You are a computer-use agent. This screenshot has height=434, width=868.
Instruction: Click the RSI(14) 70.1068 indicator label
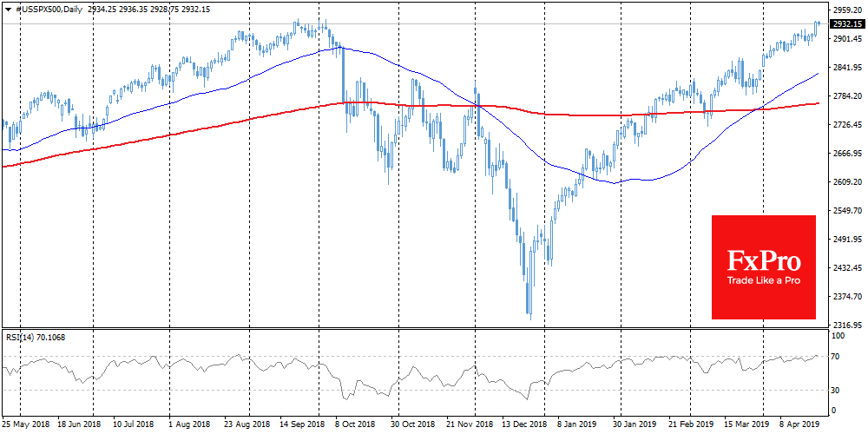36,337
